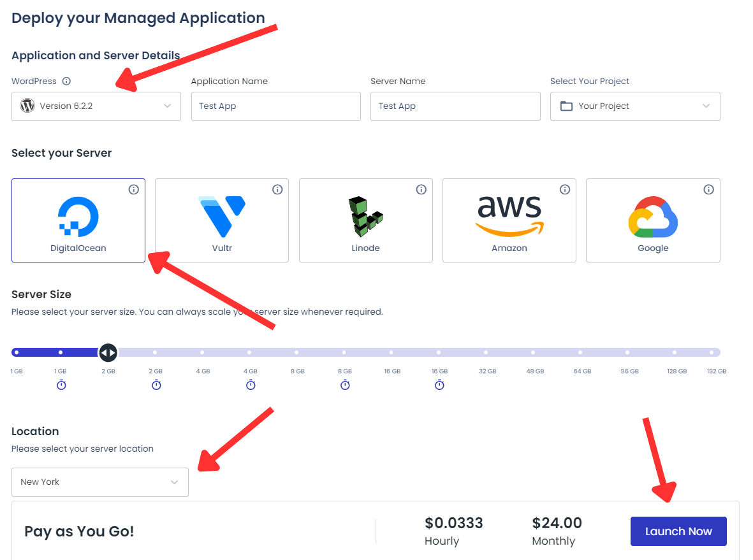Set server size slider to 64 GB stop
The height and width of the screenshot is (560, 753).
[580, 353]
